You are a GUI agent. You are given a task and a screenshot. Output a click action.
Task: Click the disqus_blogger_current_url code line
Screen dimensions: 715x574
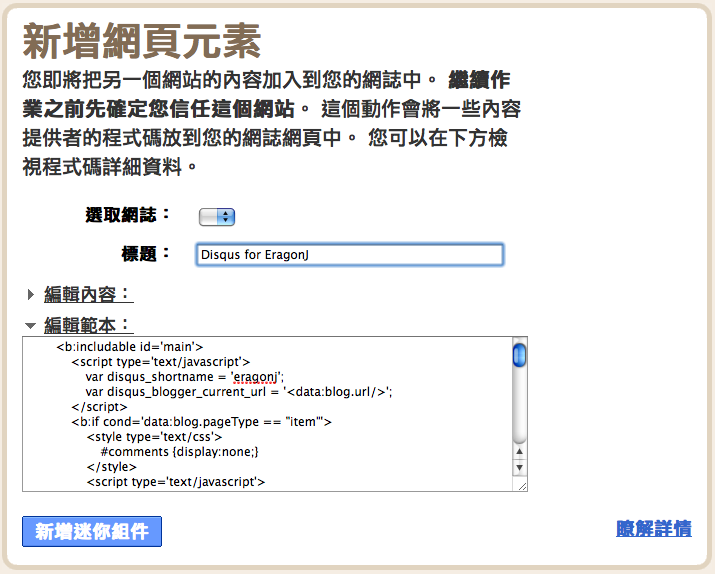point(238,392)
